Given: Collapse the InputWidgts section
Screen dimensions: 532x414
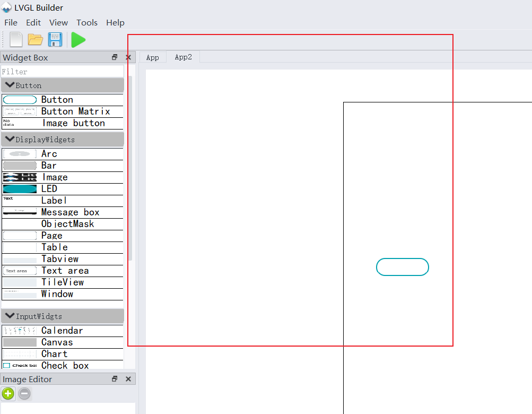Looking at the screenshot, I should pos(10,316).
